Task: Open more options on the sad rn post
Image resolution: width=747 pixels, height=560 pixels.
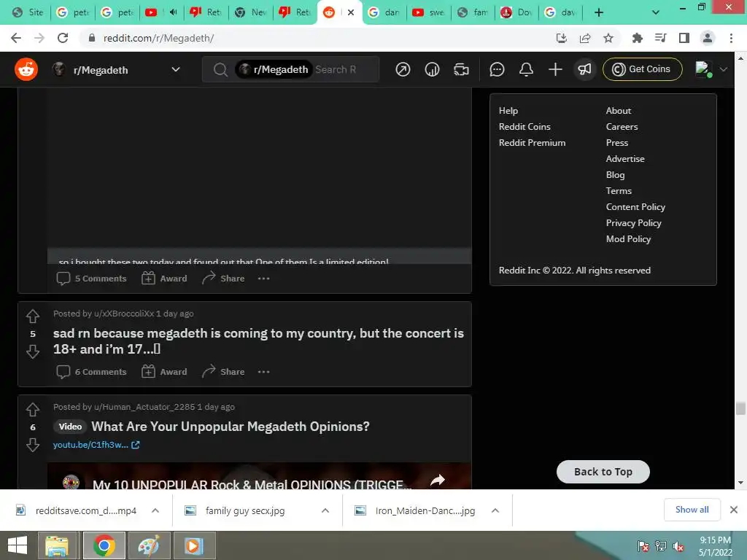Action: click(x=263, y=371)
